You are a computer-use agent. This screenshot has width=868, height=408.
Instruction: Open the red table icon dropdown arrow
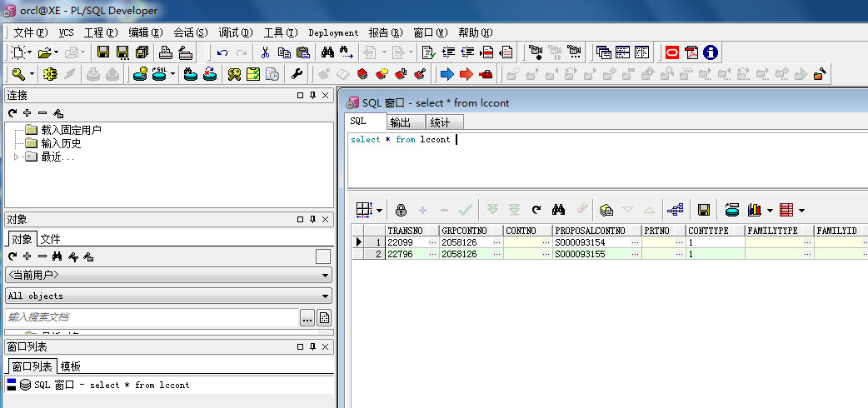coord(802,211)
